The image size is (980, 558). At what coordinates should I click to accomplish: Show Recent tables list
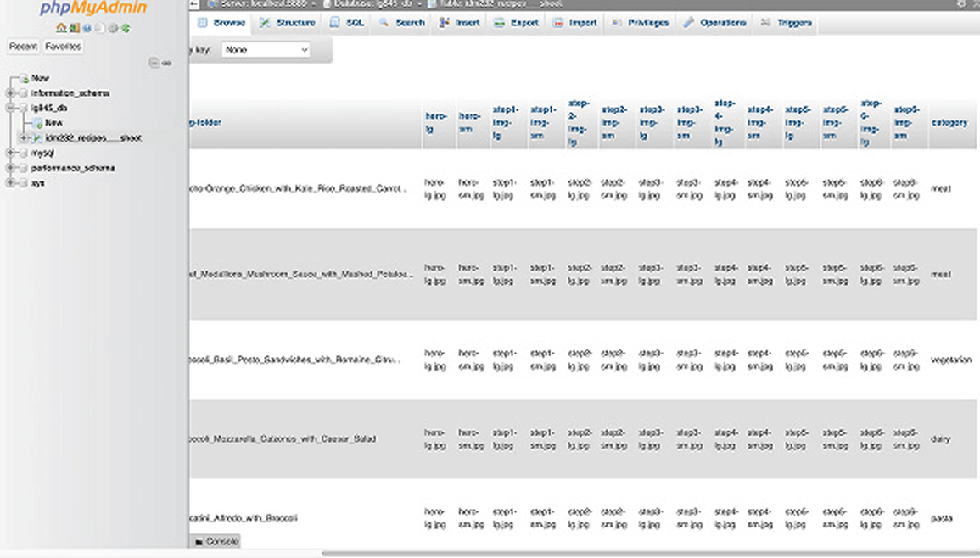(23, 47)
